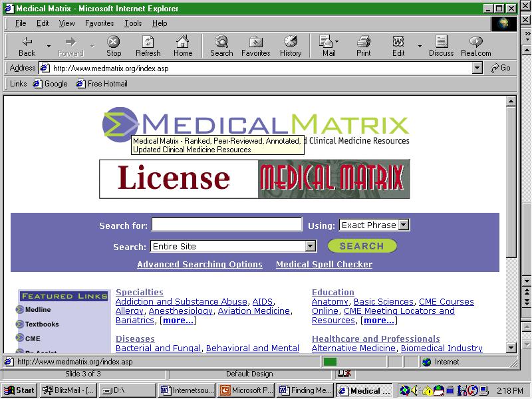Open the Allergy link

pos(130,311)
